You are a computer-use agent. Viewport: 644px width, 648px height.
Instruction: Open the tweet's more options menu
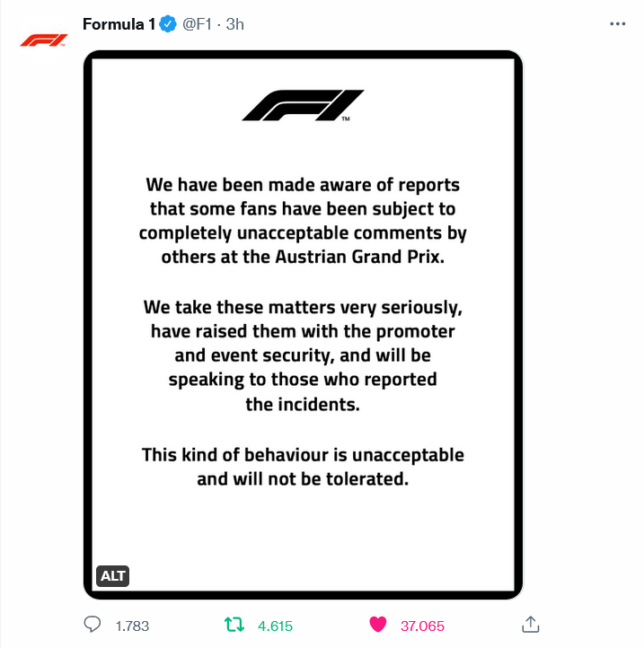coord(617,24)
